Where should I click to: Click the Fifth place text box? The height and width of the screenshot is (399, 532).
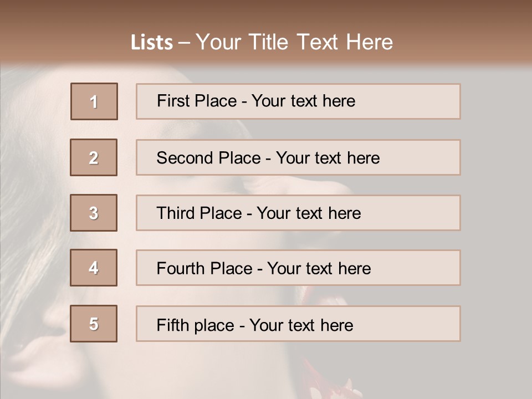[x=298, y=324]
